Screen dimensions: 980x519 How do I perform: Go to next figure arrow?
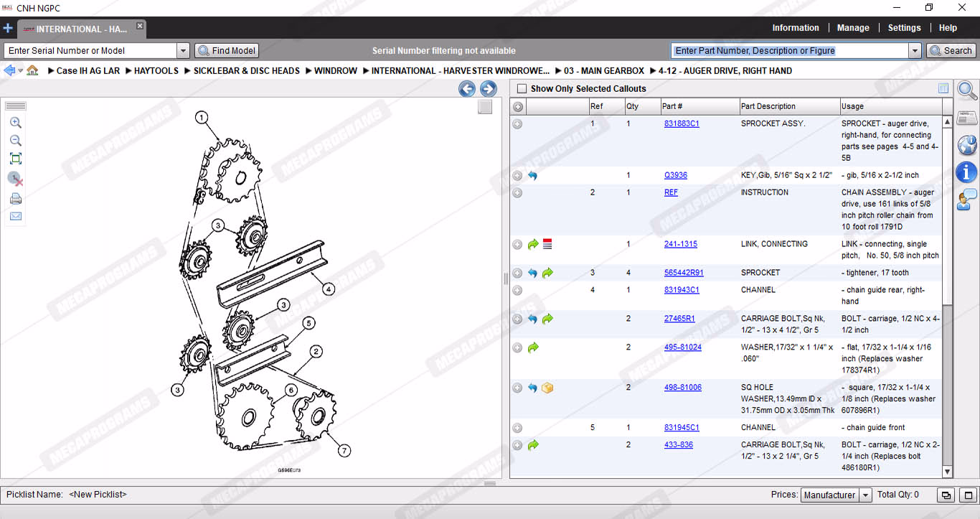coord(489,89)
